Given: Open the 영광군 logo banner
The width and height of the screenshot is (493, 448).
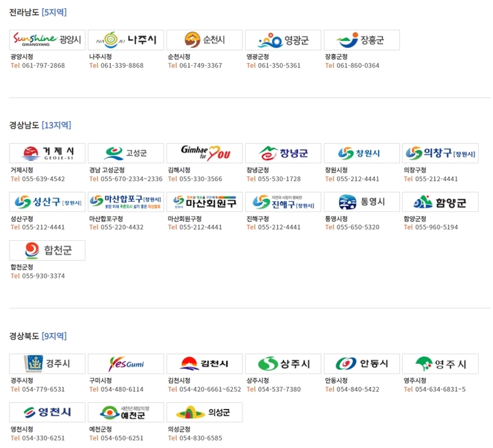Looking at the screenshot, I should 283,40.
